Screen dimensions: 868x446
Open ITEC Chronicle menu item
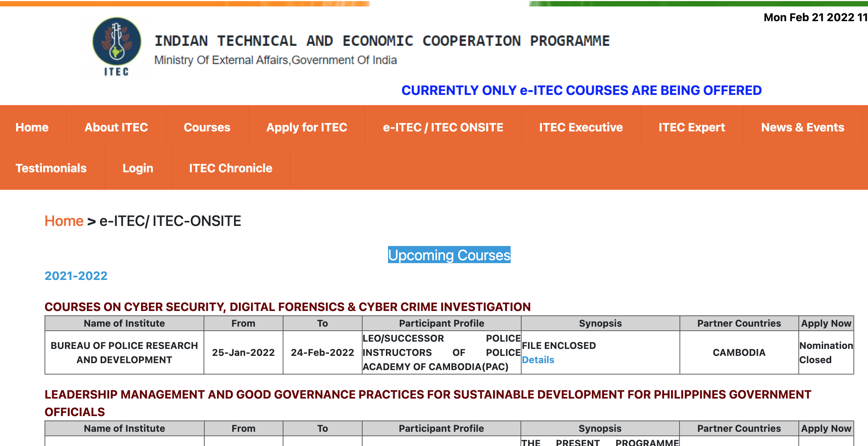coord(230,168)
